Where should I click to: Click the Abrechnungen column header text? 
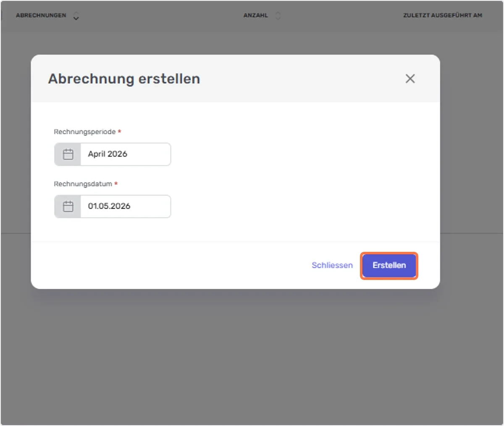click(x=41, y=16)
